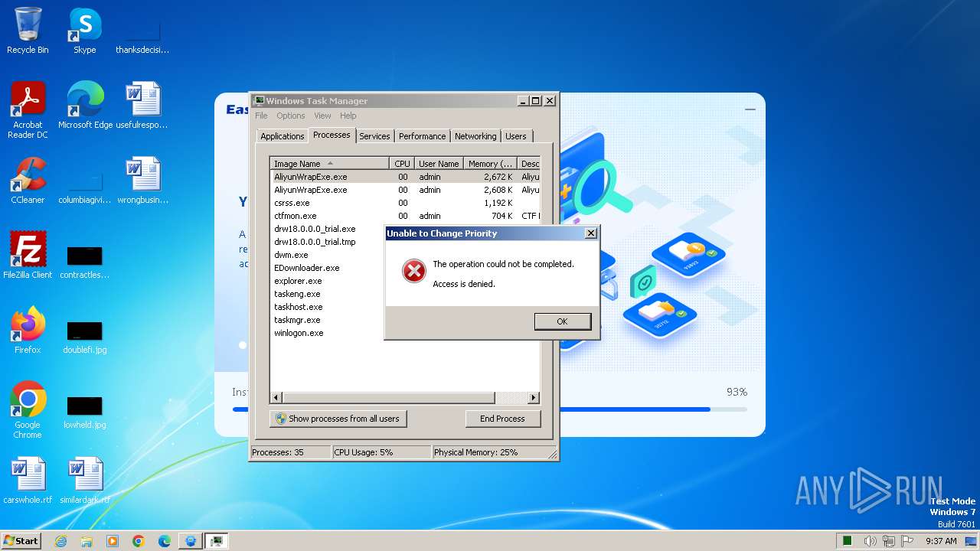Sort processes by Memory column

491,163
